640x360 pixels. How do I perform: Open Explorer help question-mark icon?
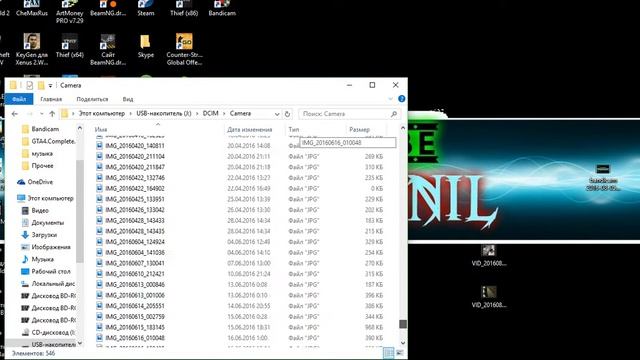(402, 99)
